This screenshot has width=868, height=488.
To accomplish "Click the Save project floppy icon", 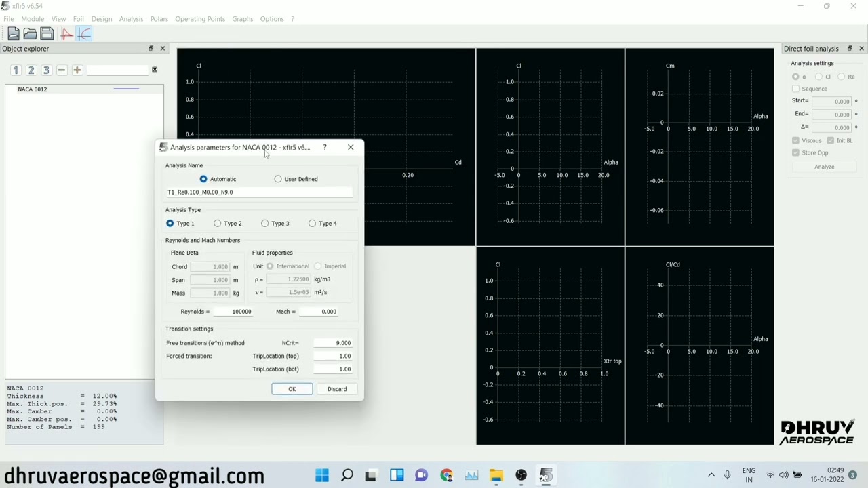I will [47, 34].
